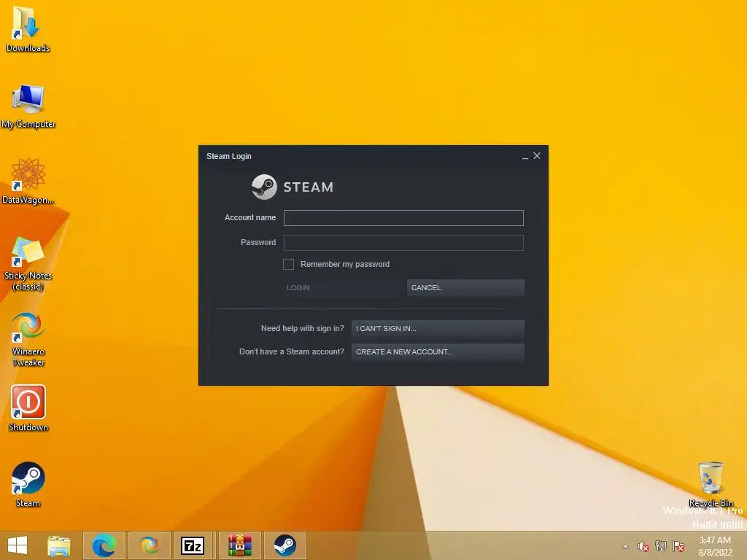Open the Action Center flag icon
The width and height of the screenshot is (747, 560).
pos(678,546)
